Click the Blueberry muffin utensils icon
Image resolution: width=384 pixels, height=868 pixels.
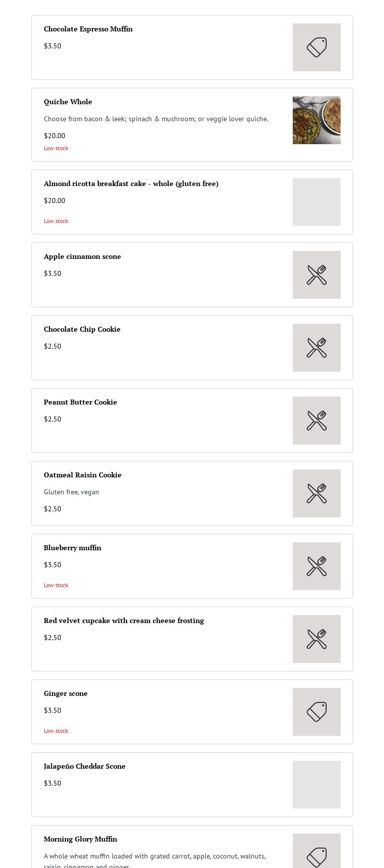[317, 566]
